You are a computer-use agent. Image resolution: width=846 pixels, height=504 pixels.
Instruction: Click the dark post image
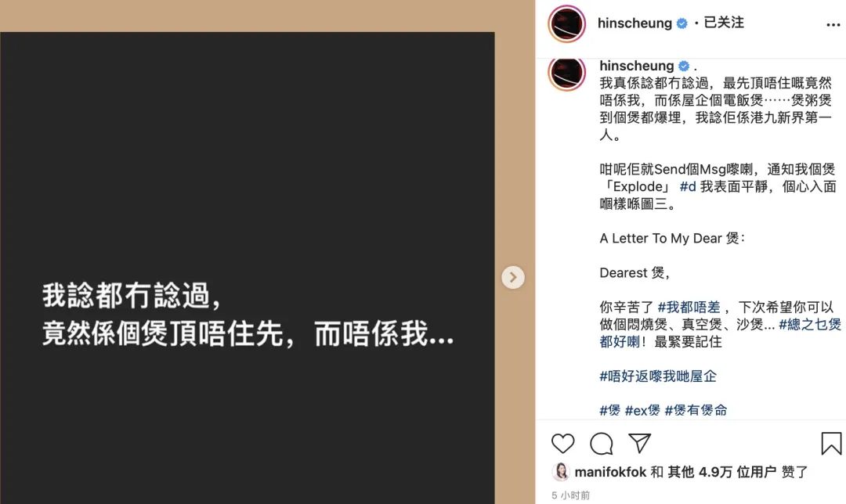click(x=247, y=268)
